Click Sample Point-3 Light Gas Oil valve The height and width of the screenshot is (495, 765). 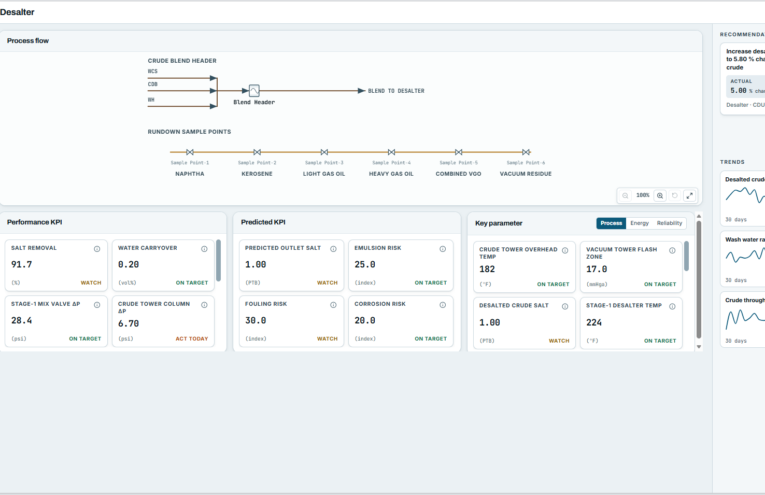point(324,152)
